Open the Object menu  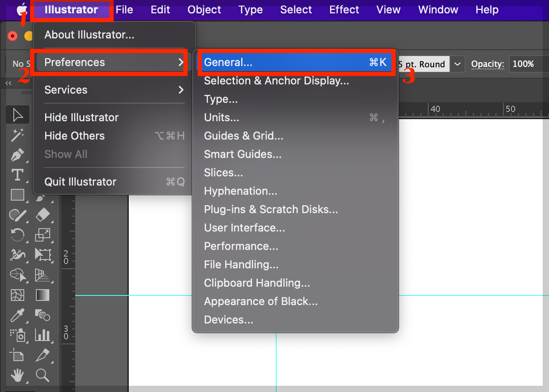(x=204, y=10)
